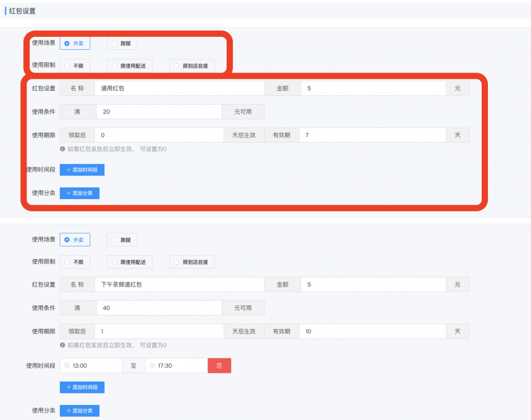
Task: Click 添加时间段 button in the first red packet
Action: pos(82,170)
